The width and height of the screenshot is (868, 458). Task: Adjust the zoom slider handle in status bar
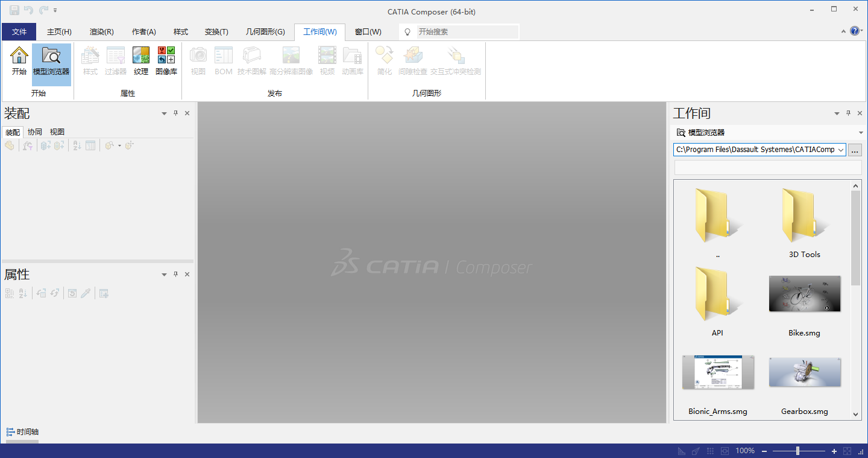pyautogui.click(x=797, y=451)
